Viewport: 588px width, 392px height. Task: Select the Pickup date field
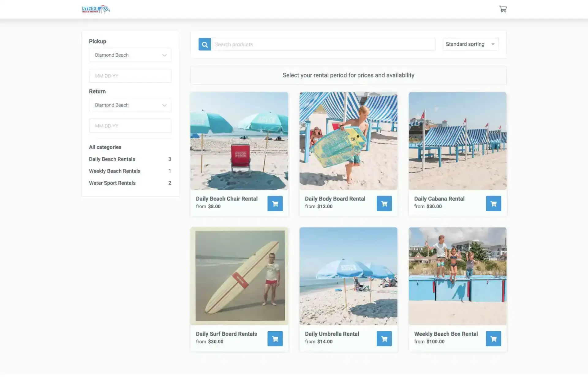tap(130, 76)
